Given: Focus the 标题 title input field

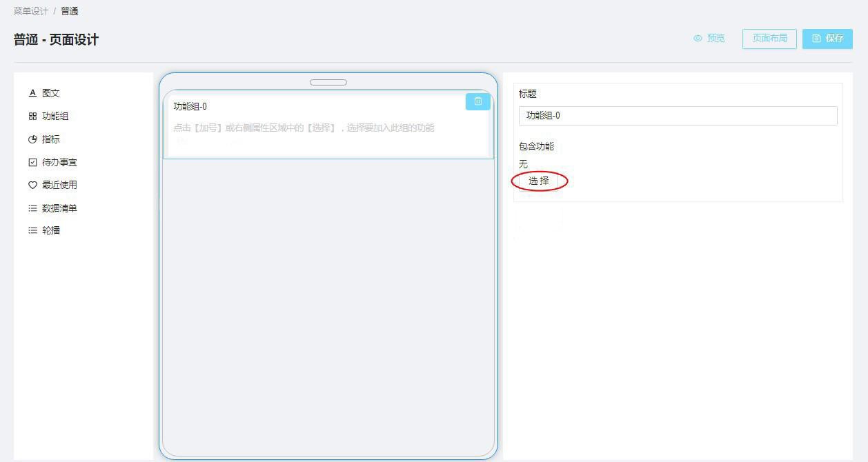Looking at the screenshot, I should pyautogui.click(x=678, y=116).
